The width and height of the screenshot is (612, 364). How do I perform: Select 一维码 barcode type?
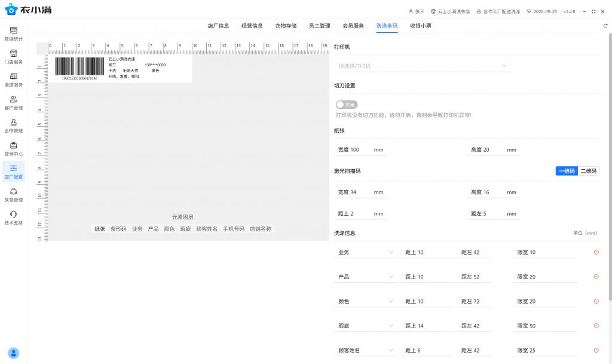pyautogui.click(x=566, y=171)
